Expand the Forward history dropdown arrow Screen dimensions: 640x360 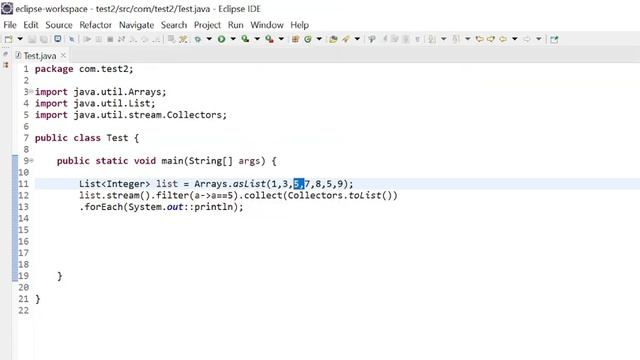click(539, 39)
